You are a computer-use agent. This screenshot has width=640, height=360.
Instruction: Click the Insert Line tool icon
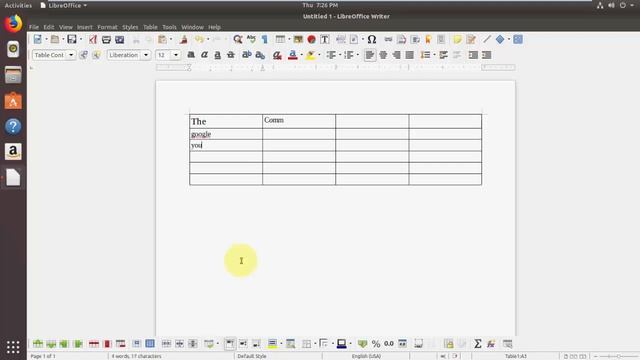pos(487,40)
